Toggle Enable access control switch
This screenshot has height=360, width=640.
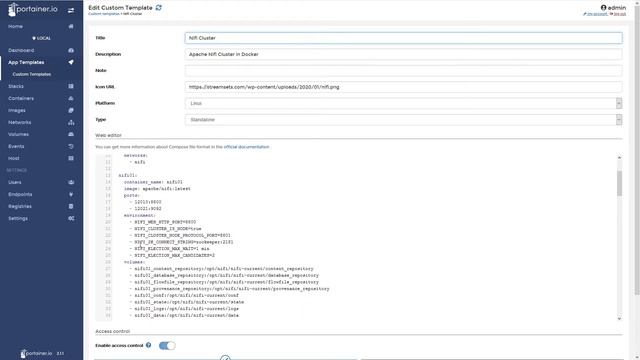(x=167, y=346)
